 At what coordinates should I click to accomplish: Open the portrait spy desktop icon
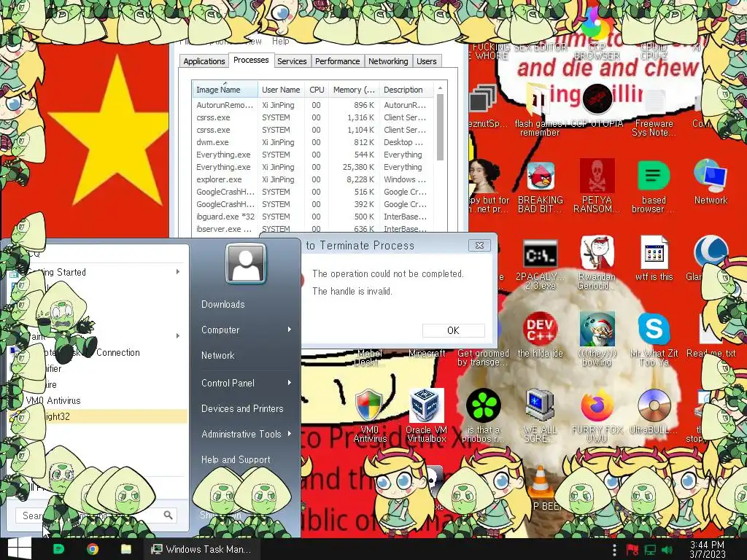[x=483, y=176]
